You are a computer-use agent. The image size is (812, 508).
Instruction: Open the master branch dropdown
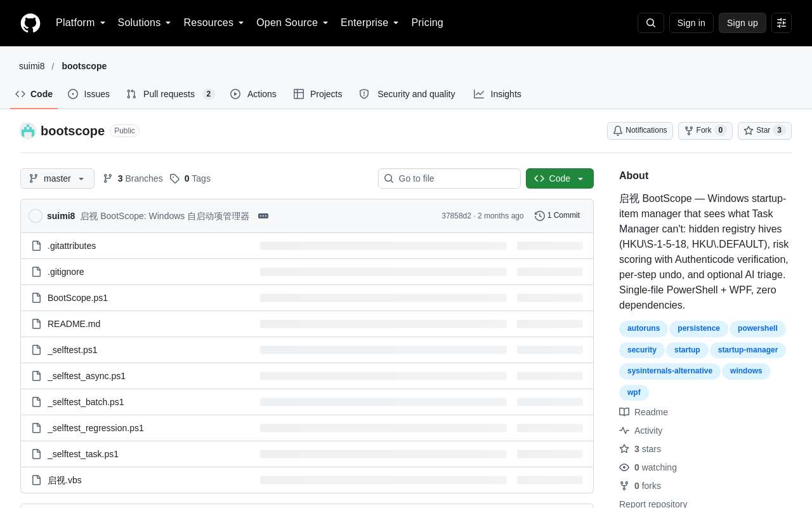(x=57, y=178)
